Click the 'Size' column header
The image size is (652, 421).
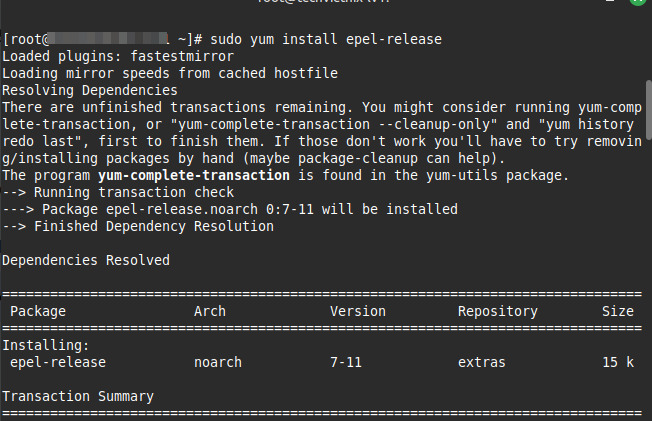pyautogui.click(x=618, y=312)
